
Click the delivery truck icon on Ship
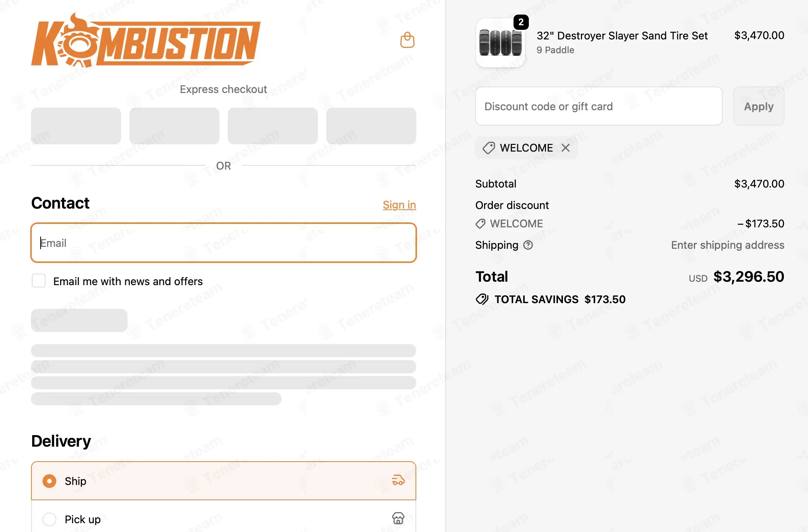click(x=398, y=480)
